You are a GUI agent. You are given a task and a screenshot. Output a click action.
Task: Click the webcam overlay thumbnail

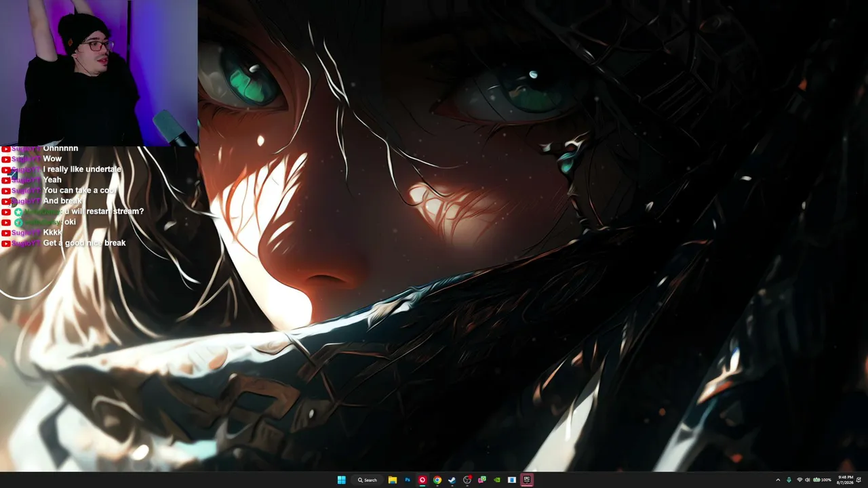99,73
